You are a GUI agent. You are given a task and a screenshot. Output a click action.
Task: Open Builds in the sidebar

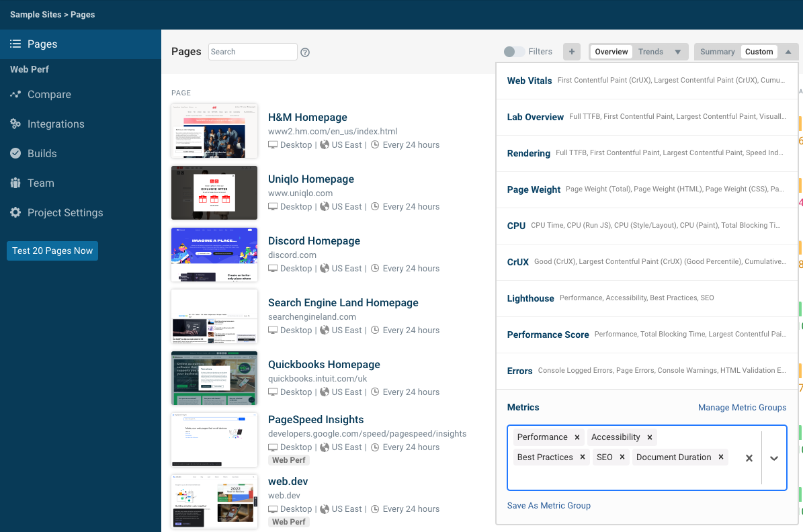(81, 153)
